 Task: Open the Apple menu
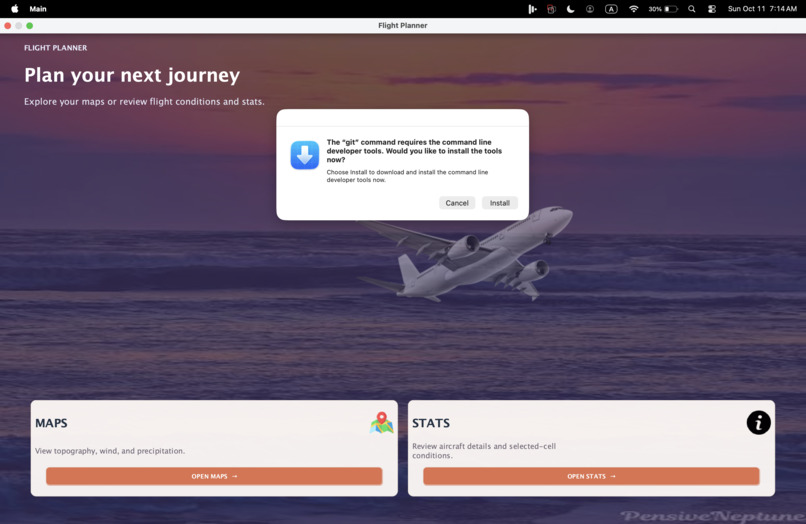point(15,9)
